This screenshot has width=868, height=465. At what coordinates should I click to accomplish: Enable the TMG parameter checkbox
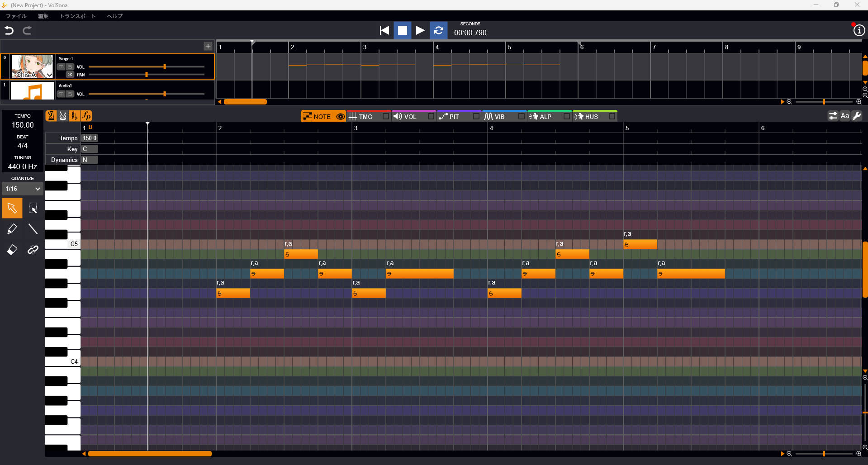click(385, 117)
